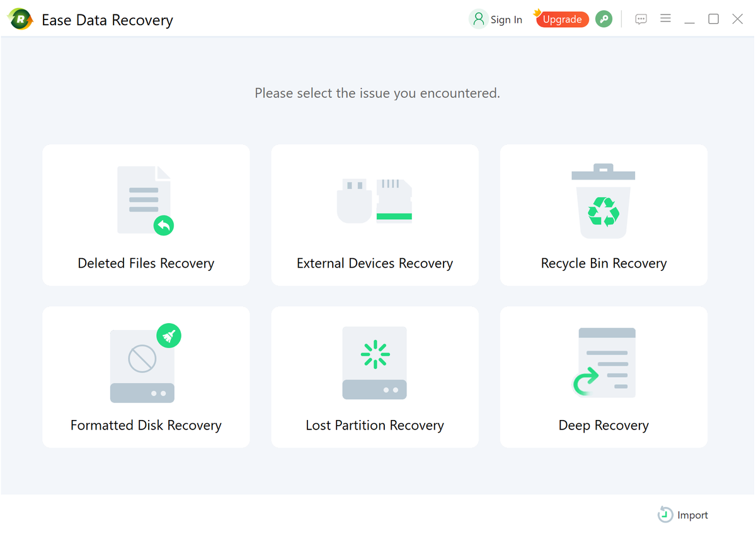Click the orange Upgrade button

tap(562, 20)
